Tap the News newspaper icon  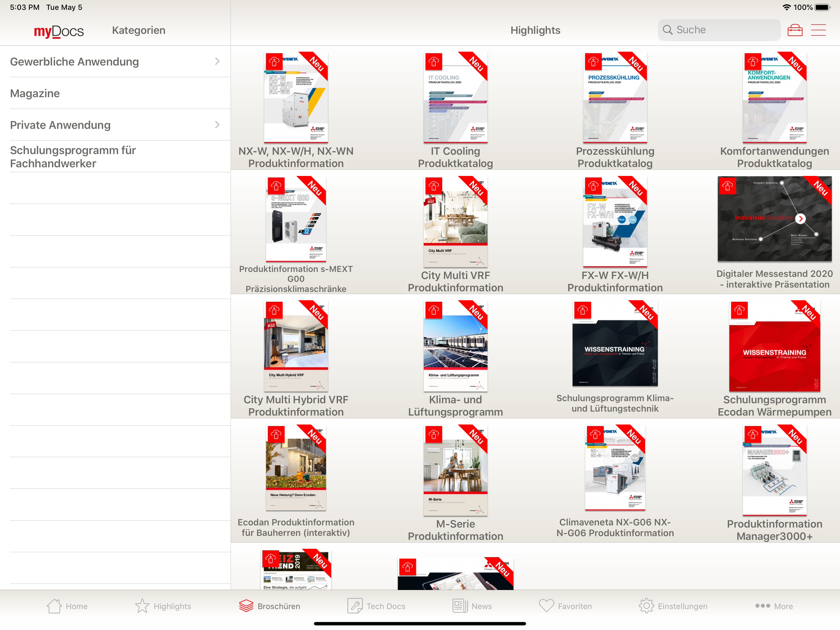tap(460, 606)
